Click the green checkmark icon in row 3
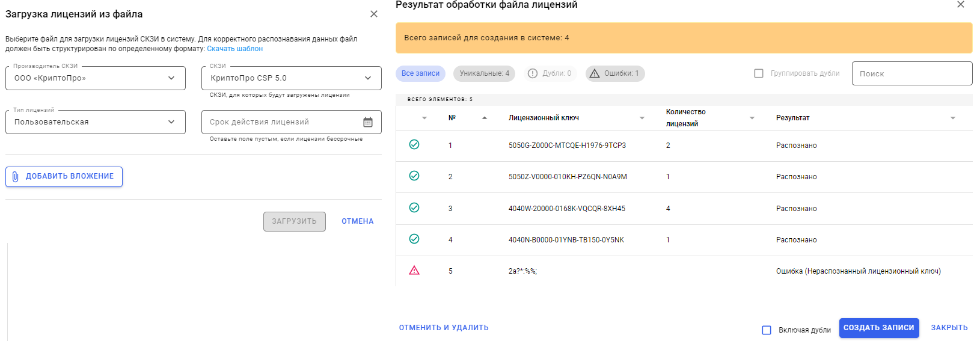Screen dimensions: 980x341 click(x=414, y=207)
